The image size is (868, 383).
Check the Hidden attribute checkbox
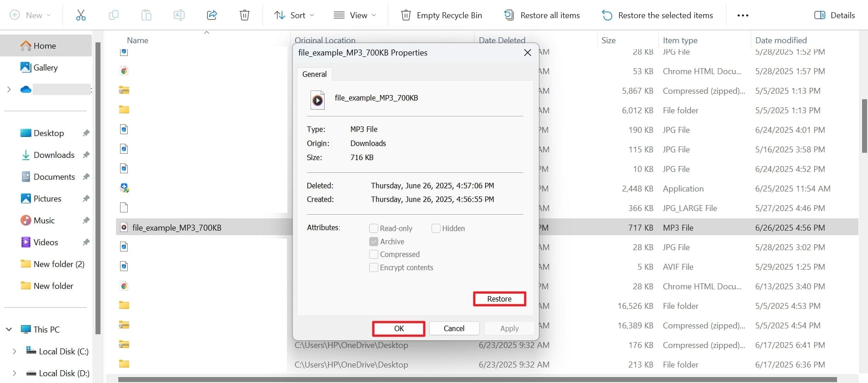click(x=436, y=228)
